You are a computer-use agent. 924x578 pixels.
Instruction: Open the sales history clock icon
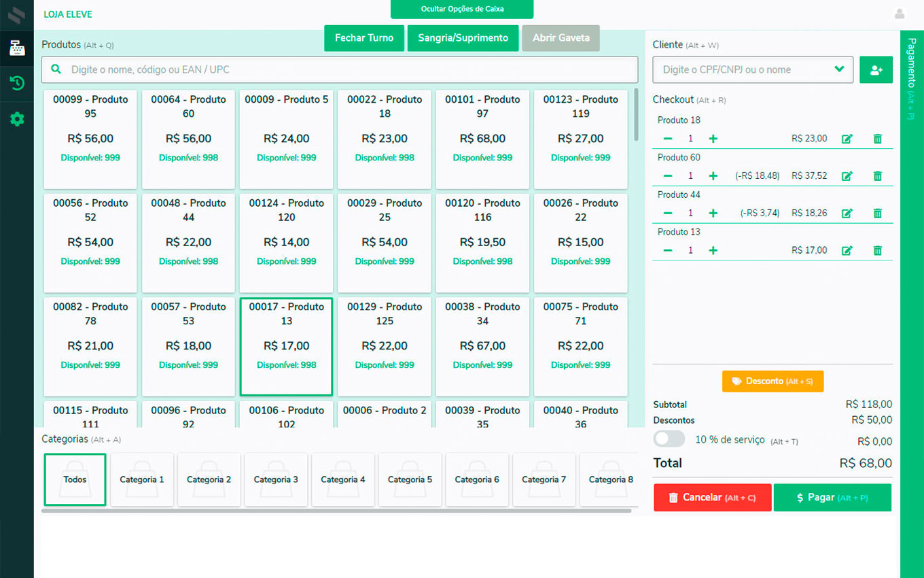[x=17, y=84]
